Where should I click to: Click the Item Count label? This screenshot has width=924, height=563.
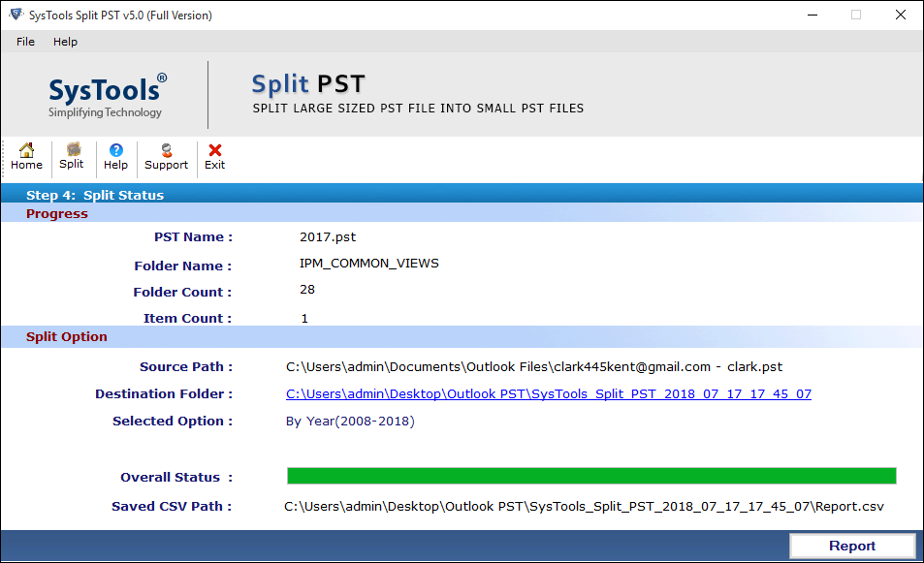click(187, 318)
